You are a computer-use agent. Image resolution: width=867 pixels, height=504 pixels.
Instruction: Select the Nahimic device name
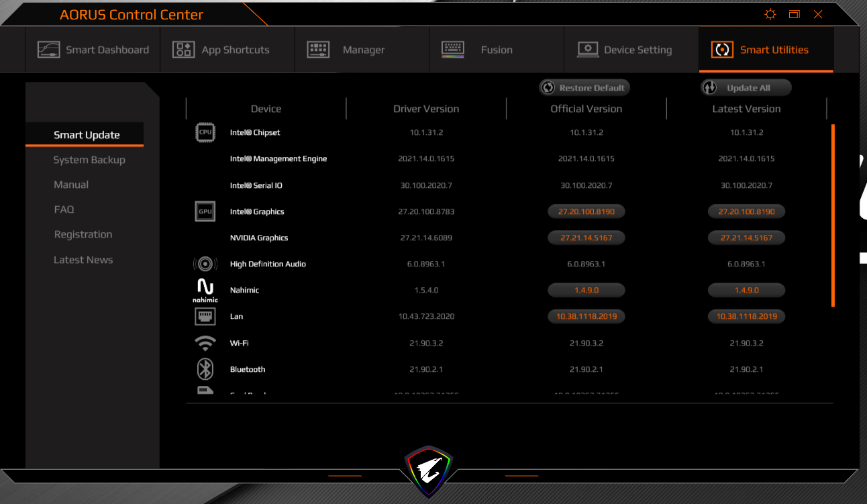point(244,290)
